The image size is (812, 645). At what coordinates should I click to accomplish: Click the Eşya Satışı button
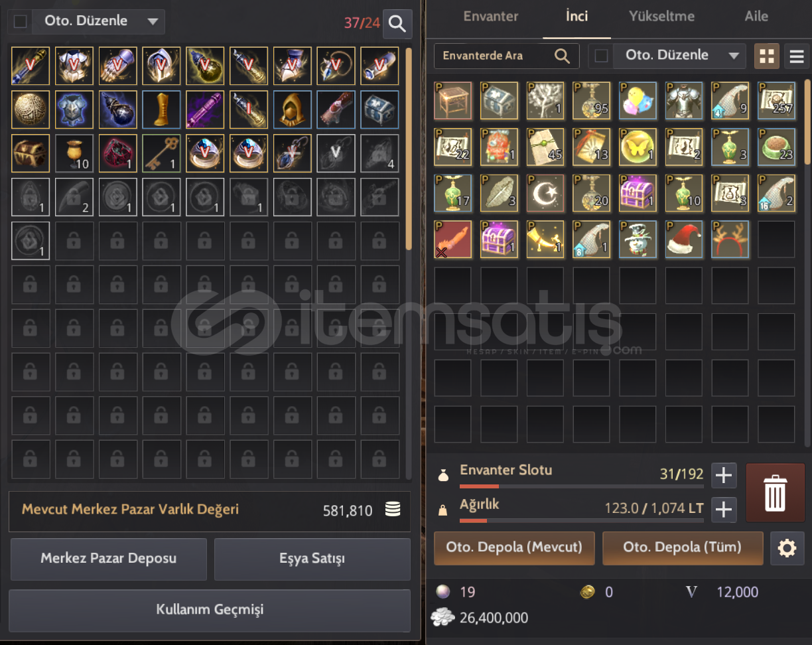(x=312, y=559)
